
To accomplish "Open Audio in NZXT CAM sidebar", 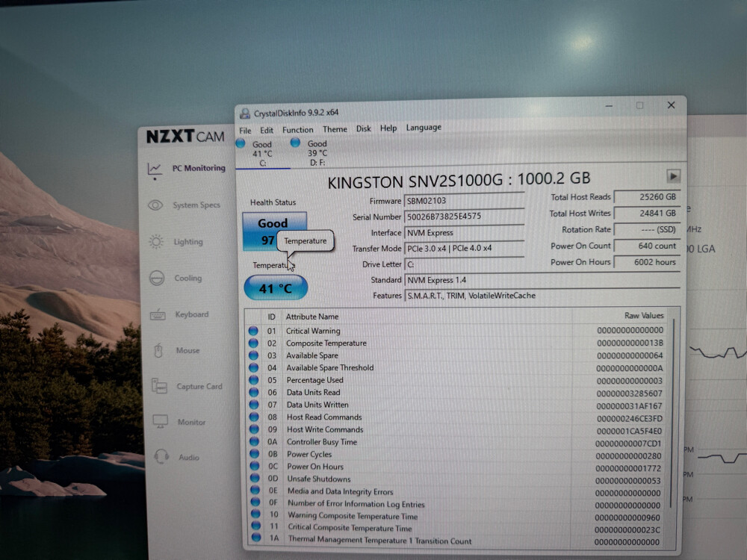I will point(177,457).
